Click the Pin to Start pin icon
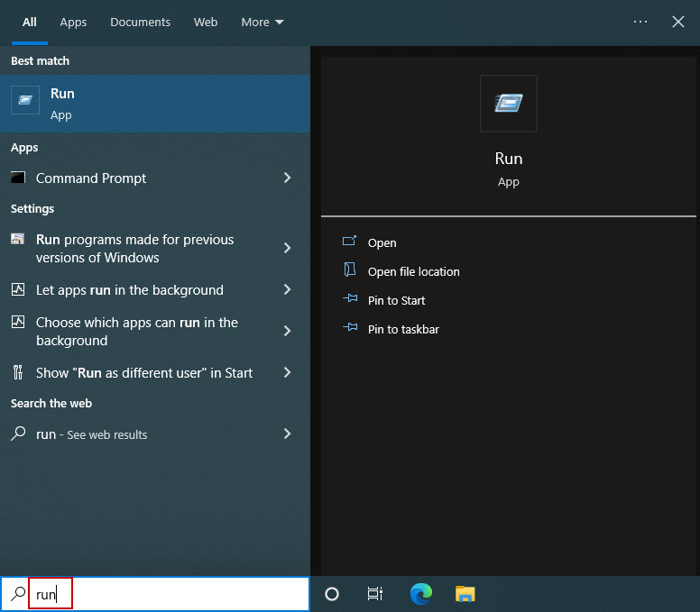The height and width of the screenshot is (612, 700). 350,298
